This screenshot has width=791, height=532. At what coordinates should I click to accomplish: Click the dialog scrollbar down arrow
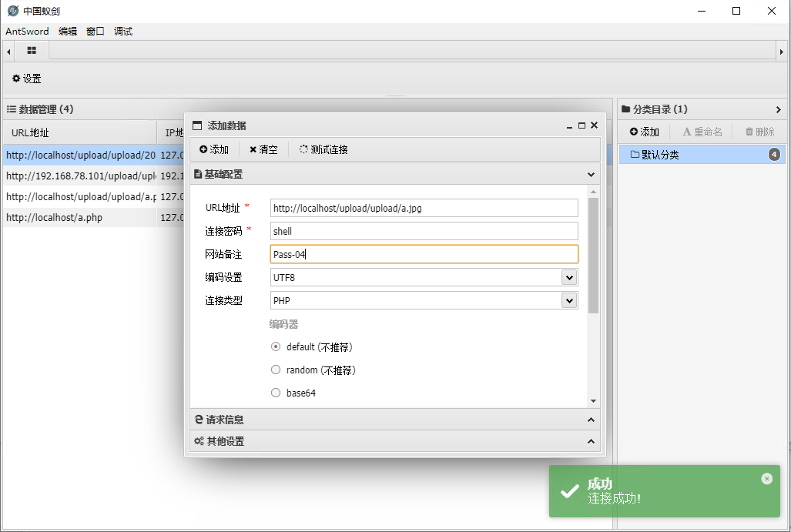(593, 401)
